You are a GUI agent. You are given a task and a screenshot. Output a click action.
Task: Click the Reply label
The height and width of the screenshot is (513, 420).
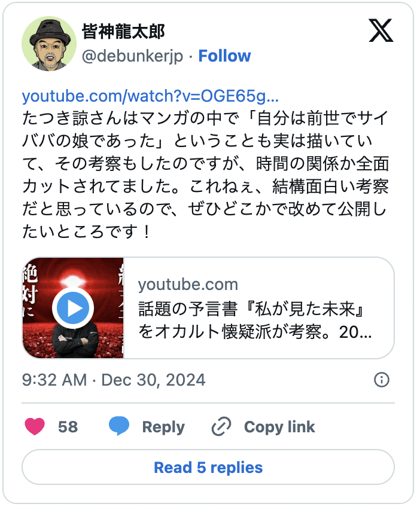163,427
